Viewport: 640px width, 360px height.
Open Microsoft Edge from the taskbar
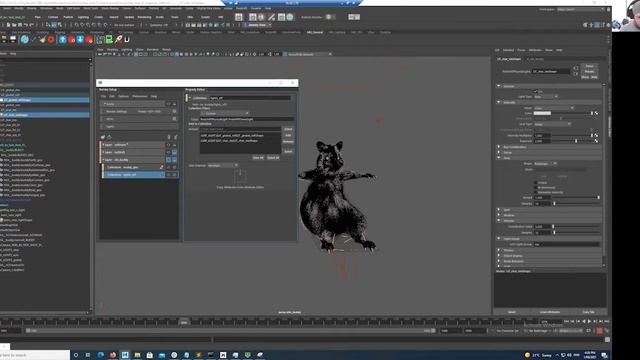pyautogui.click(x=100, y=355)
